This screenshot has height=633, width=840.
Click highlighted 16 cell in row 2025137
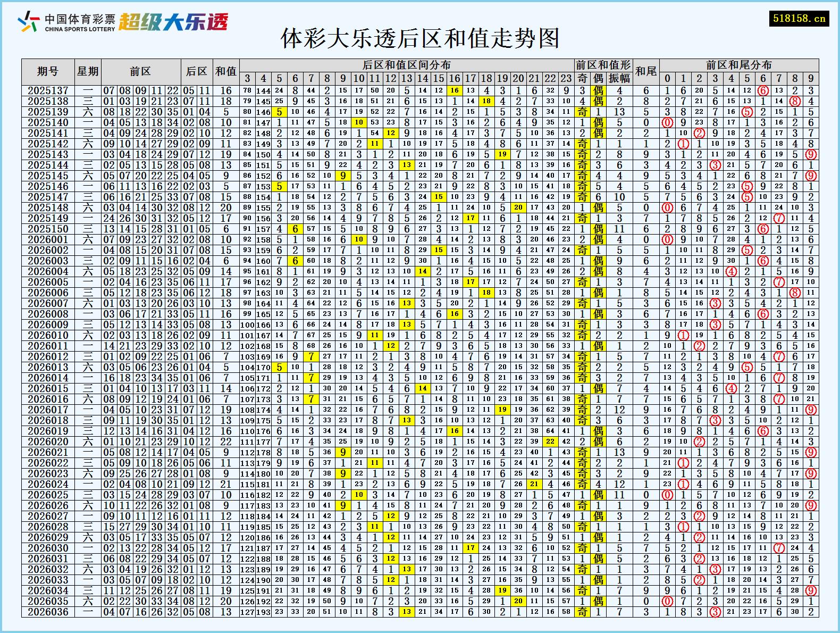click(455, 90)
